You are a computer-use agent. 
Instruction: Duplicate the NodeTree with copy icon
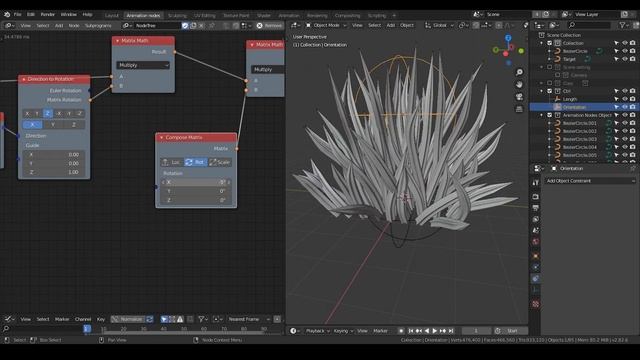click(193, 25)
